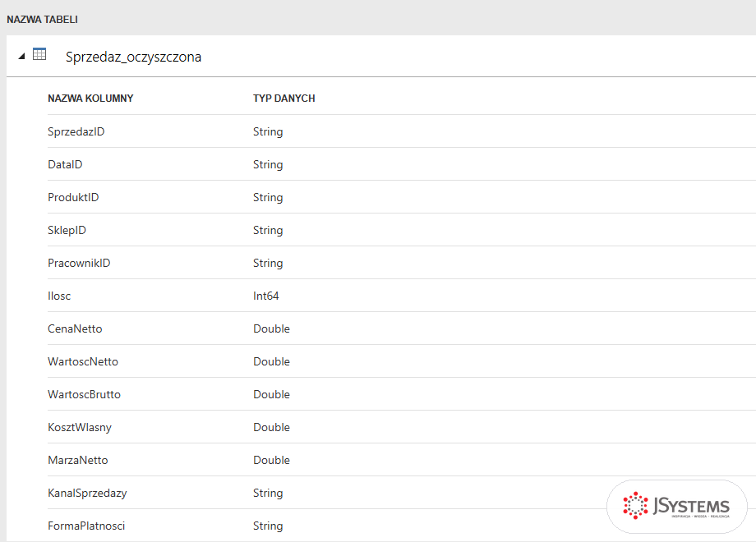Collapse the Sprzedaz_oczyszczona table tree

pyautogui.click(x=21, y=57)
